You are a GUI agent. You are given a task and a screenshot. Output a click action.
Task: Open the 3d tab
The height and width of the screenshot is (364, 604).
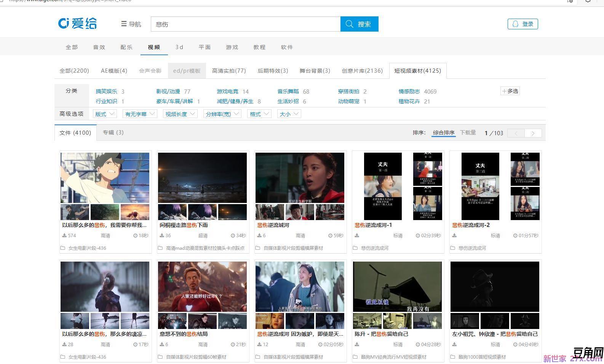[x=179, y=47]
